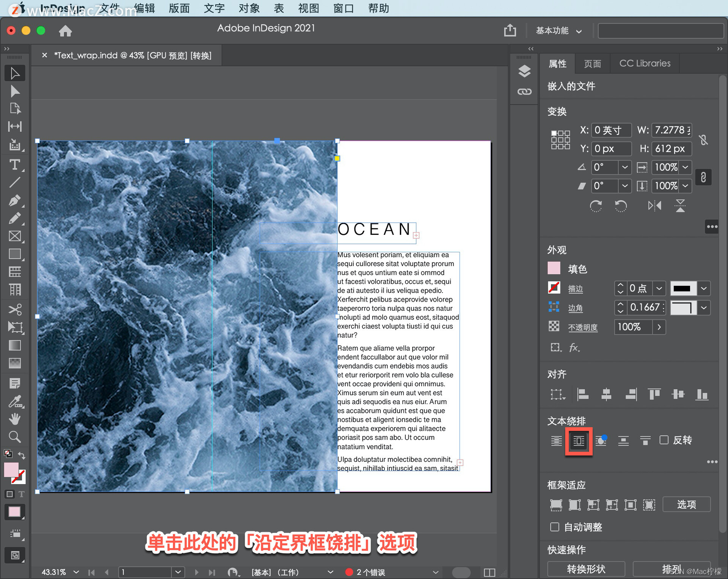Select the Eyedropper tool
The height and width of the screenshot is (579, 728).
(15, 401)
